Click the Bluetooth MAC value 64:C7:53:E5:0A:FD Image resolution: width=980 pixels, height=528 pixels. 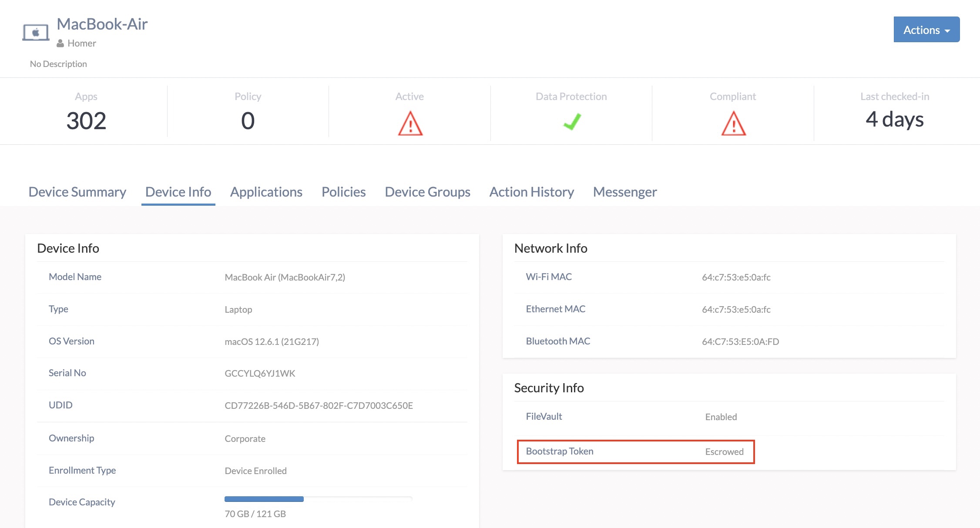[741, 342]
